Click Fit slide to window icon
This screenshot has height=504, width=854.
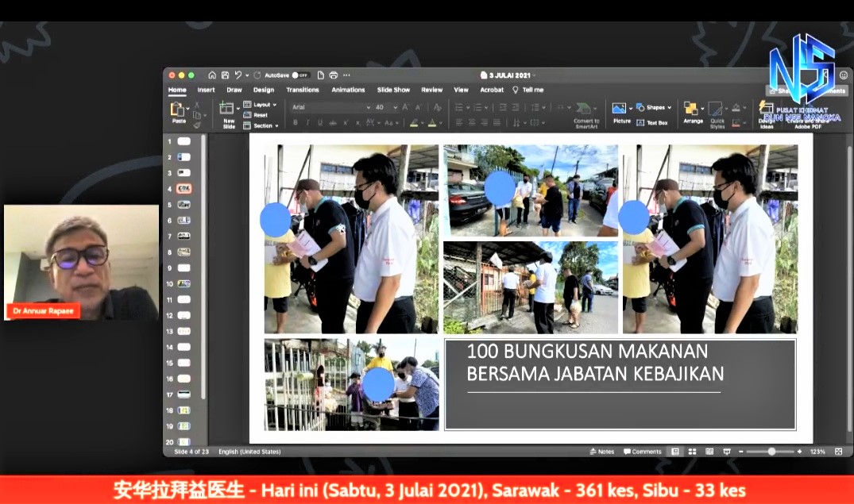(838, 452)
